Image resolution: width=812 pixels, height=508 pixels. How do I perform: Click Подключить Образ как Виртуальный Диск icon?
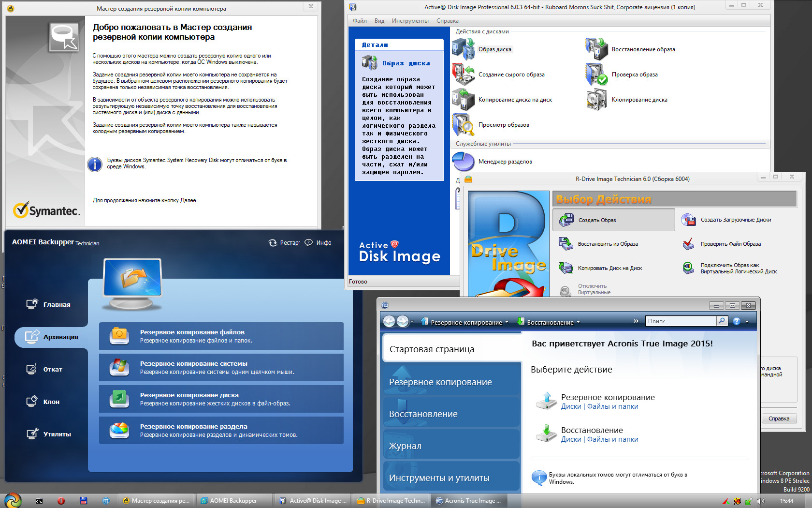pyautogui.click(x=688, y=268)
